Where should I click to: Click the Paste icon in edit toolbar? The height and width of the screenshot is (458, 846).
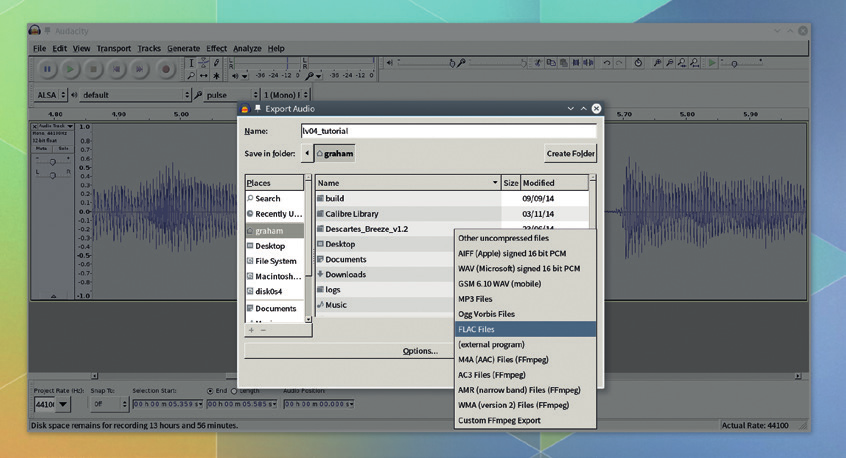tap(563, 63)
